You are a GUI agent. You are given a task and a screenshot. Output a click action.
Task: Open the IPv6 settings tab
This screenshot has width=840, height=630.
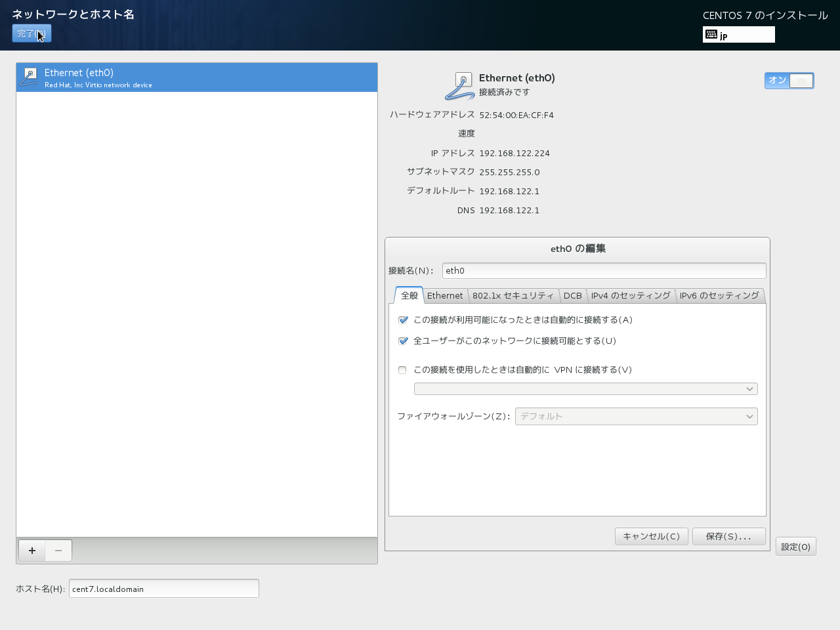719,296
